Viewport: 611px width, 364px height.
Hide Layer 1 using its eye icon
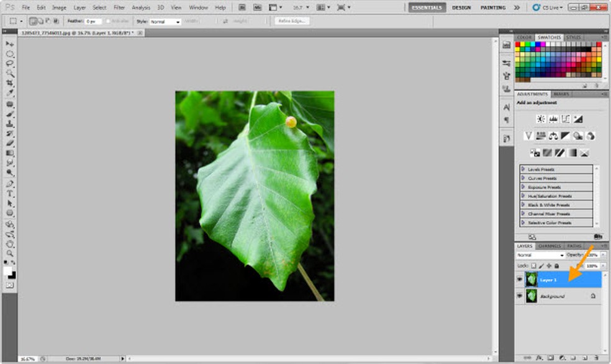pyautogui.click(x=520, y=280)
